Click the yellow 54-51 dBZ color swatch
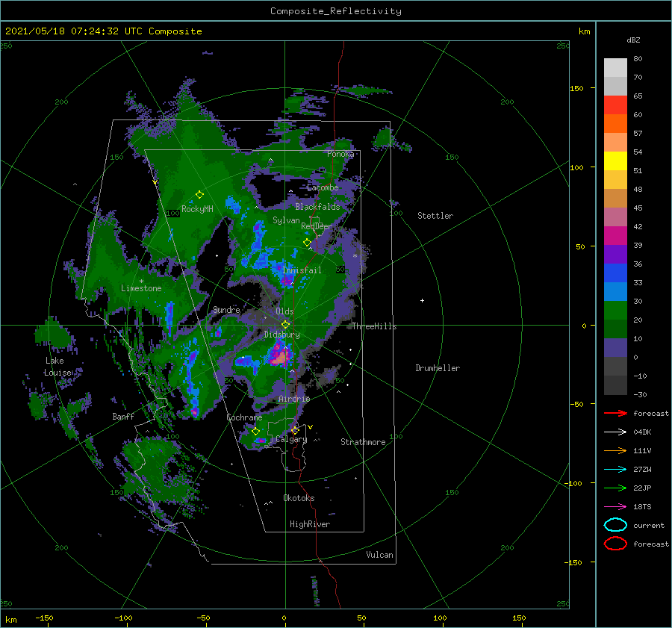This screenshot has height=628, width=672. [615, 161]
